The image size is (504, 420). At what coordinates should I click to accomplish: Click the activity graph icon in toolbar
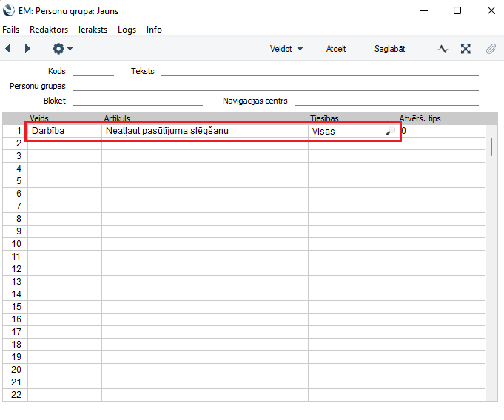(443, 49)
